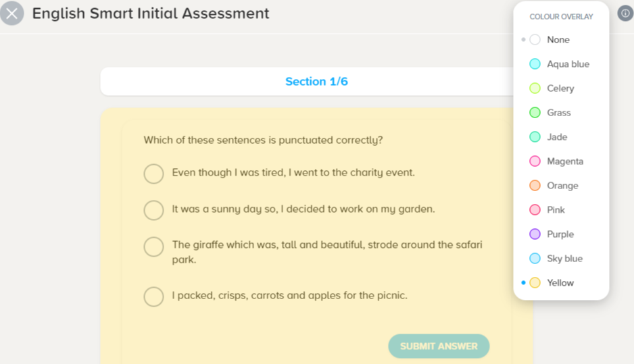Select the Grass overlay swatch
The width and height of the screenshot is (634, 364).
[x=535, y=113]
